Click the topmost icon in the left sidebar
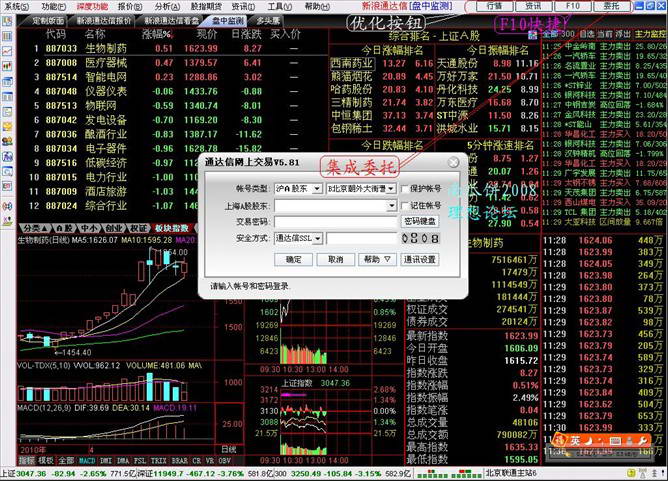668x481 pixels. (x=7, y=21)
